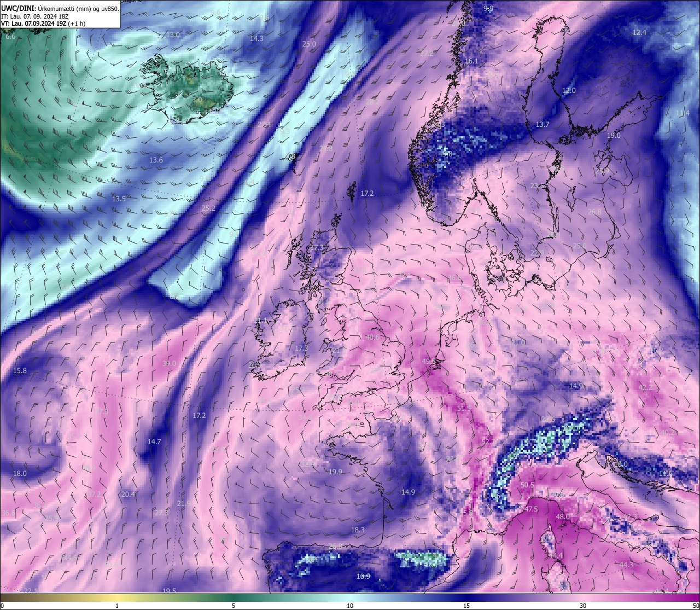Viewport: 700px width, 610px height.
Task: Click the "39.0" value west of Ireland
Action: point(169,364)
